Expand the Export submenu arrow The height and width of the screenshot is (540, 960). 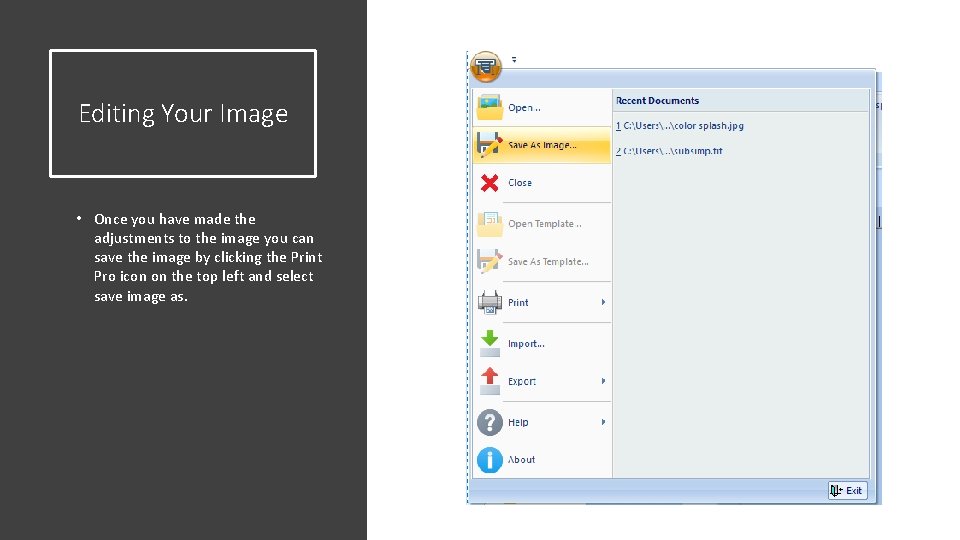pyautogui.click(x=603, y=381)
